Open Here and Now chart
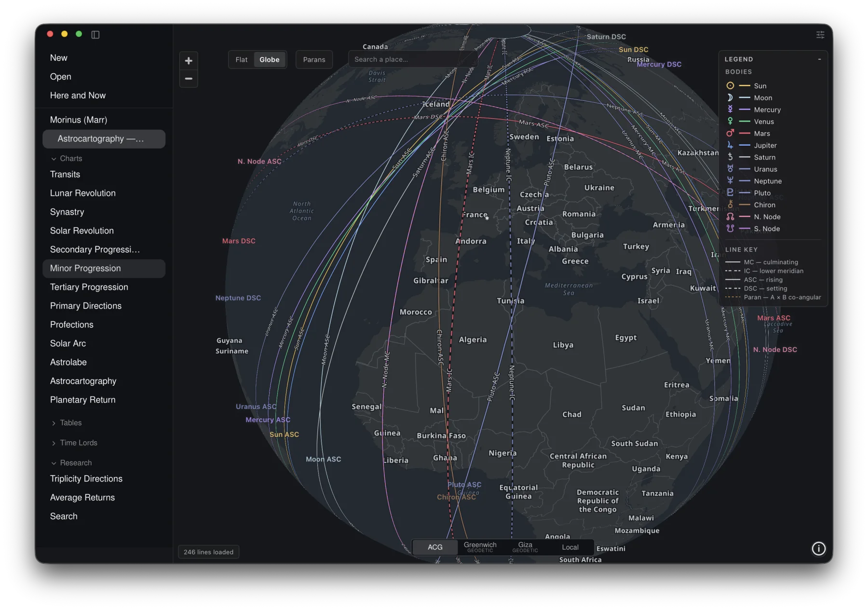The width and height of the screenshot is (868, 610). tap(78, 95)
